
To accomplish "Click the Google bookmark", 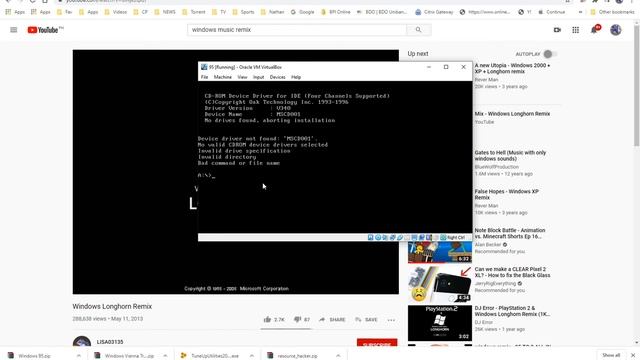I will tap(302, 12).
